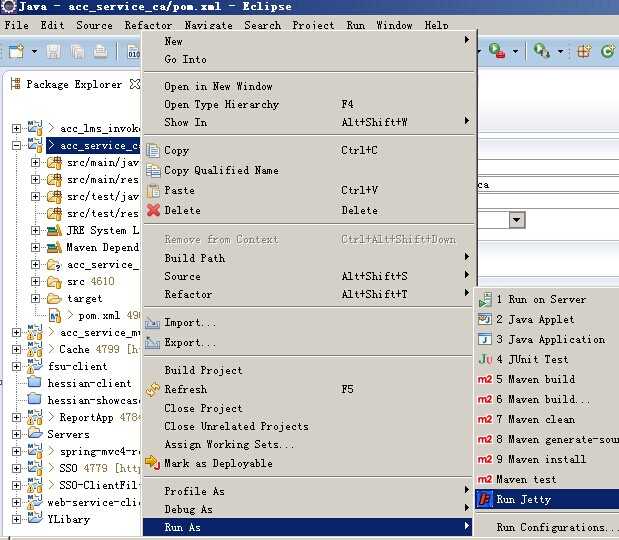
Task: Expand the Maven Dependencies node
Action: [x=35, y=248]
